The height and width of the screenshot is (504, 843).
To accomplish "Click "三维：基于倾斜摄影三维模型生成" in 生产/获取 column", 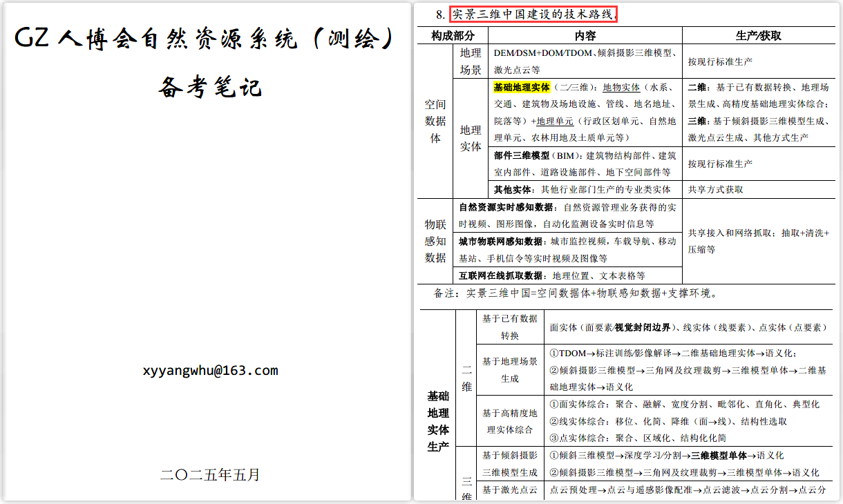I will click(757, 121).
